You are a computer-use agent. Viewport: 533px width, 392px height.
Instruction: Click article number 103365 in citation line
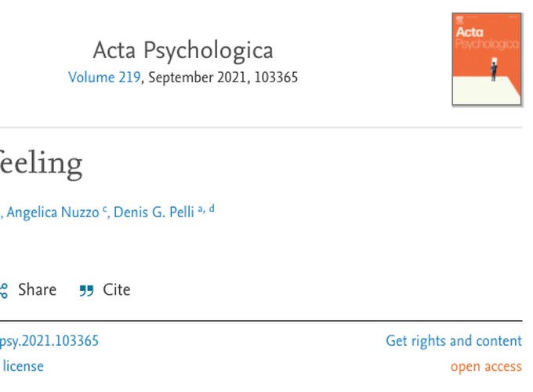pos(276,77)
